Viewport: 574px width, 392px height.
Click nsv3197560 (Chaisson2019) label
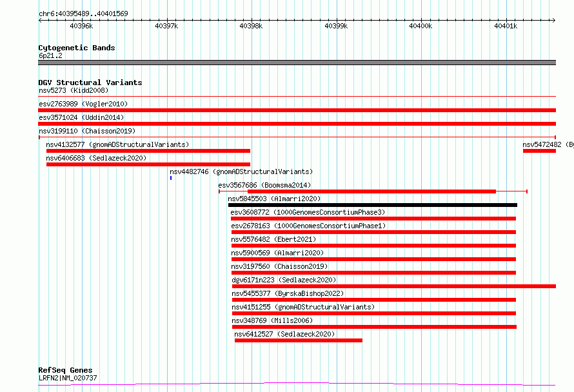(x=279, y=266)
